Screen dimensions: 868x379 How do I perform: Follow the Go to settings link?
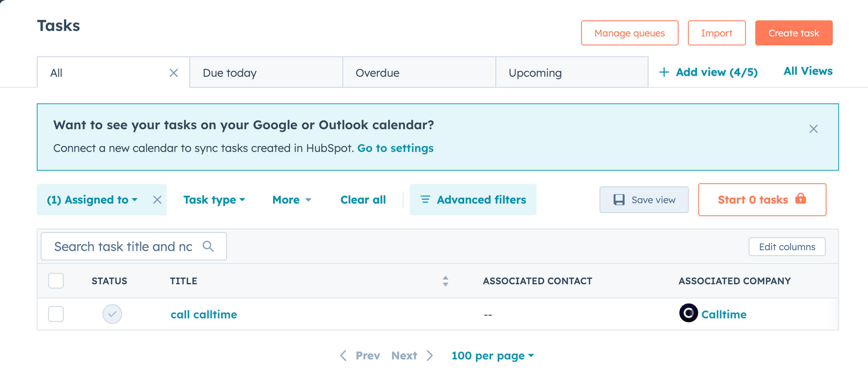(x=395, y=148)
